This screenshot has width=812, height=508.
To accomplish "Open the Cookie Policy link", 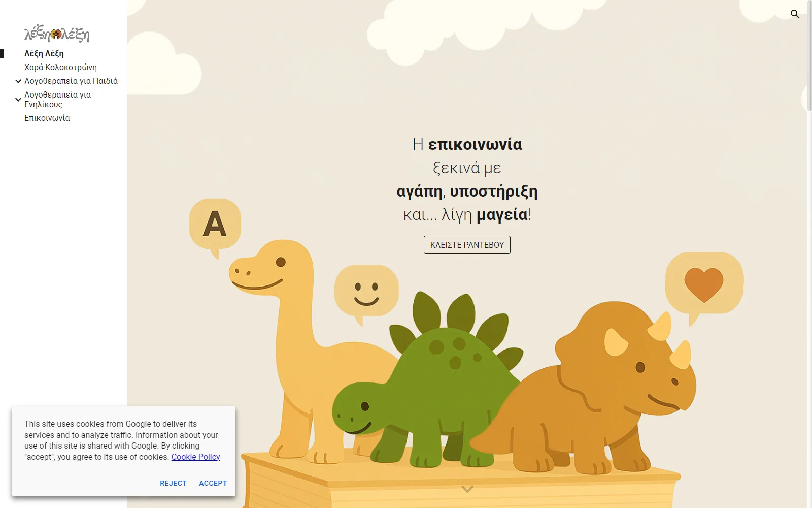I will [196, 457].
